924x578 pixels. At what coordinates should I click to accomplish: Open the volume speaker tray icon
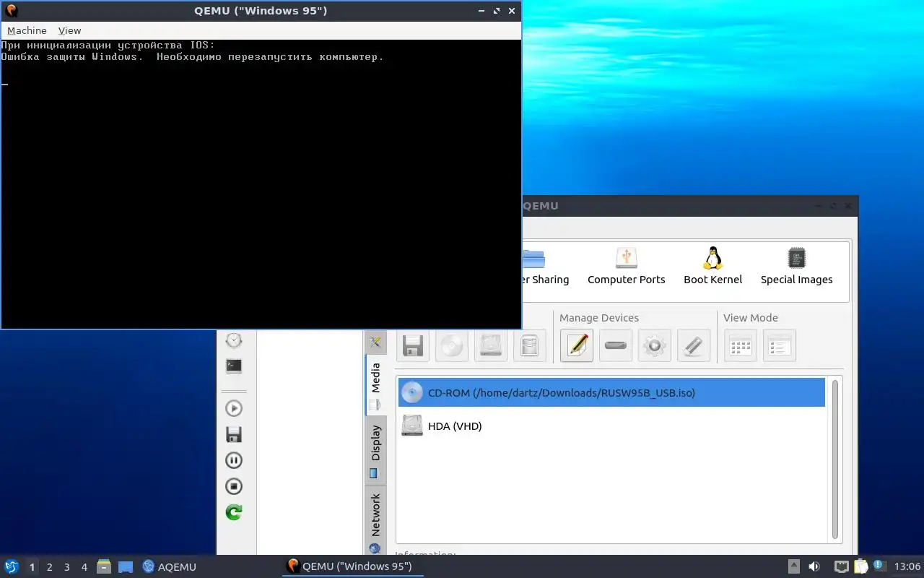click(814, 566)
